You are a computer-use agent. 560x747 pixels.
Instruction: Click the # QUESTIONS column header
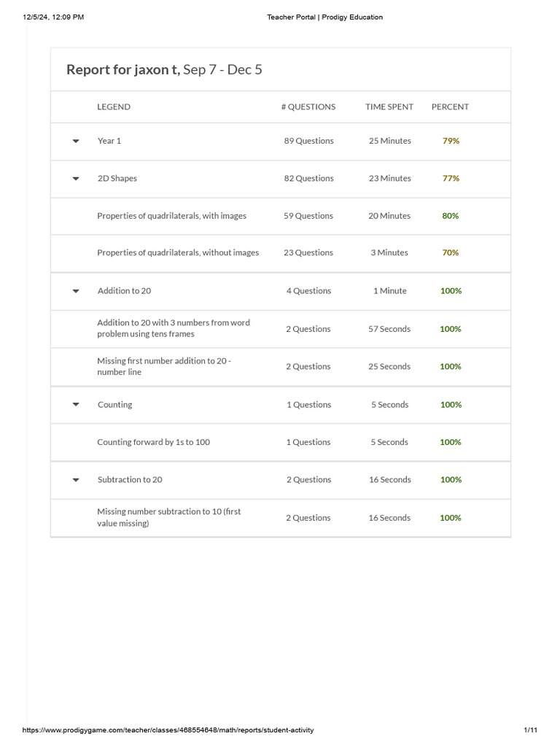pyautogui.click(x=308, y=107)
